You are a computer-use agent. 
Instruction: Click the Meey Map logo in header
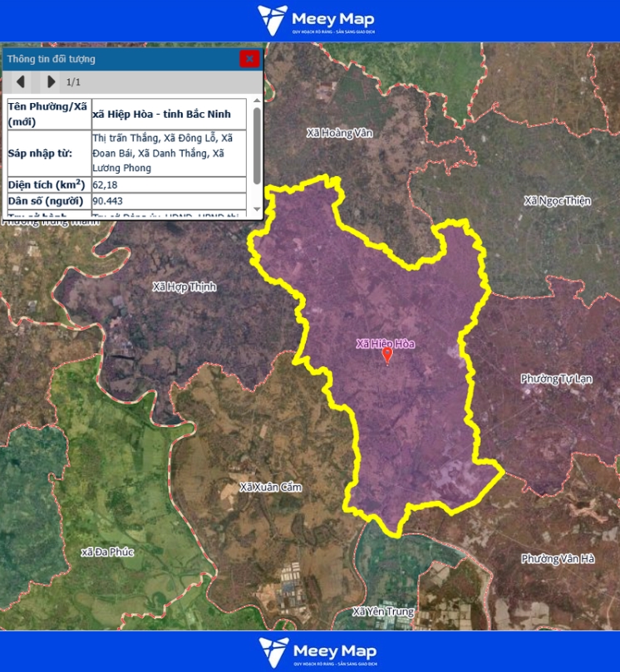[315, 20]
